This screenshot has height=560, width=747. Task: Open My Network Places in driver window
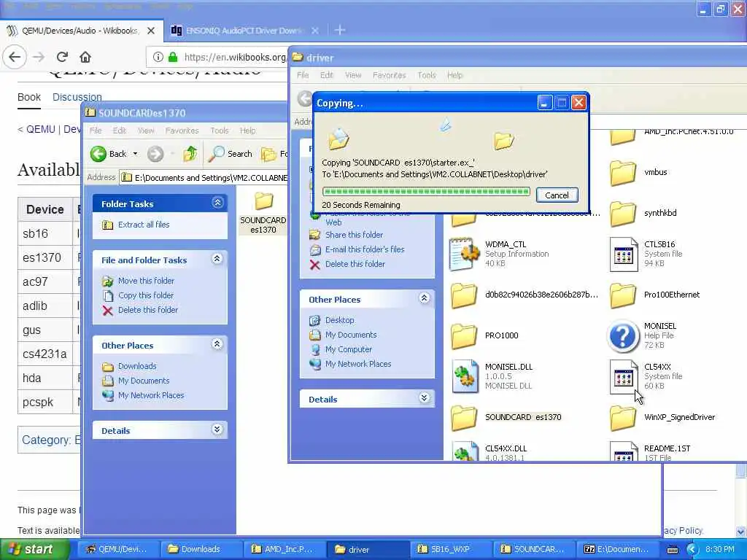coord(357,364)
